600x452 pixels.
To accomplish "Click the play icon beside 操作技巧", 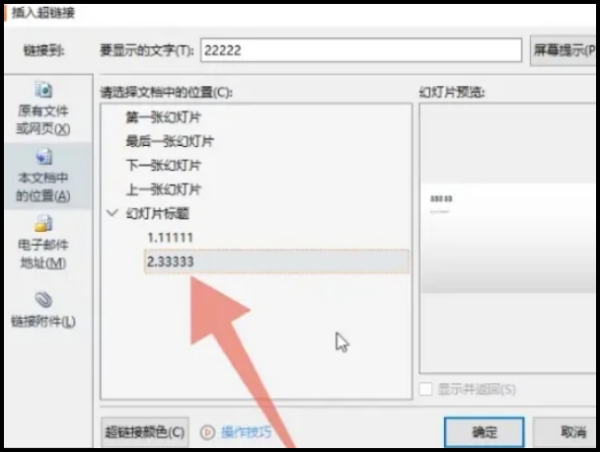I will pos(207,432).
